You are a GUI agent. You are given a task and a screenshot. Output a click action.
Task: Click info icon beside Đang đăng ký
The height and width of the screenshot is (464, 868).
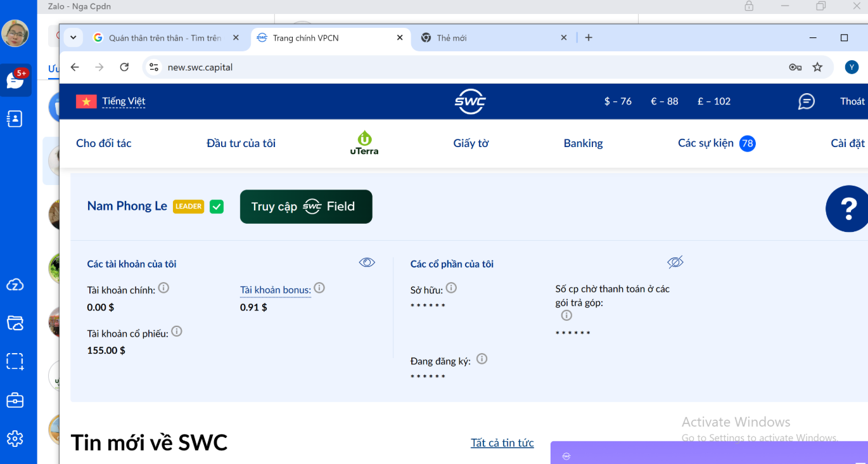[x=482, y=359]
